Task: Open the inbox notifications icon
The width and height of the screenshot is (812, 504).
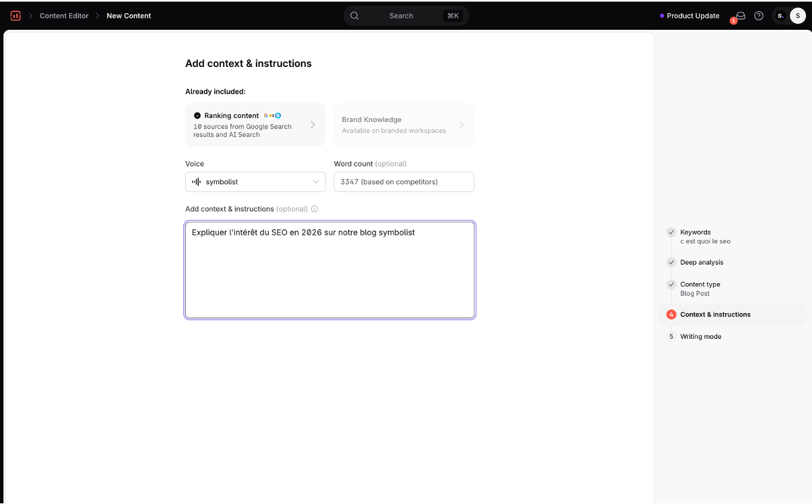Action: 740,16
